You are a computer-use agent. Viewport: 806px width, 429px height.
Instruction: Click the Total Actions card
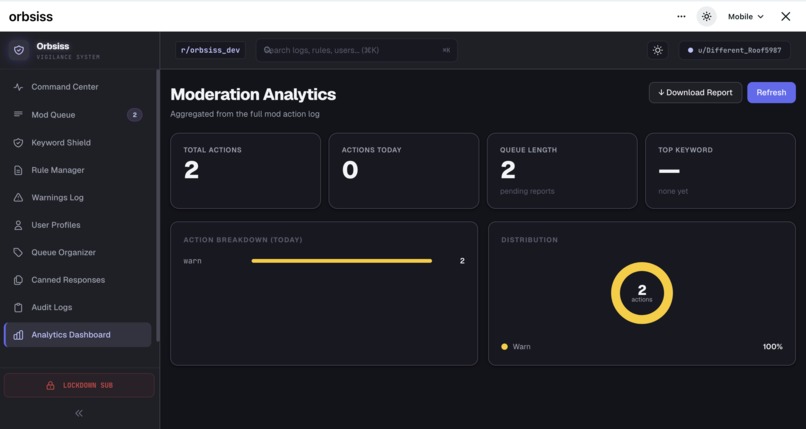[x=246, y=171]
